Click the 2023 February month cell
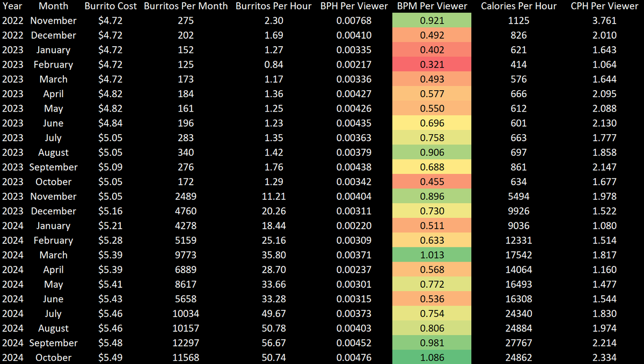 coord(53,65)
